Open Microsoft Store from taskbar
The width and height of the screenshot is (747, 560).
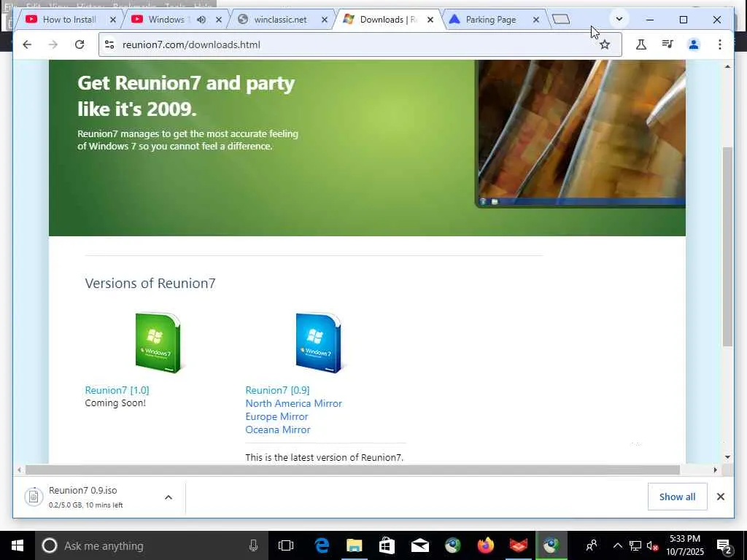tap(387, 545)
